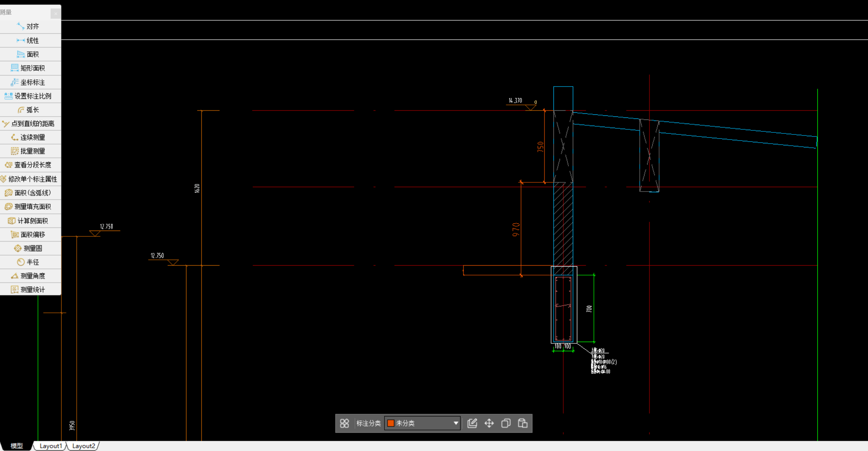
Task: Switch to the Layout1 tab
Action: coord(51,446)
